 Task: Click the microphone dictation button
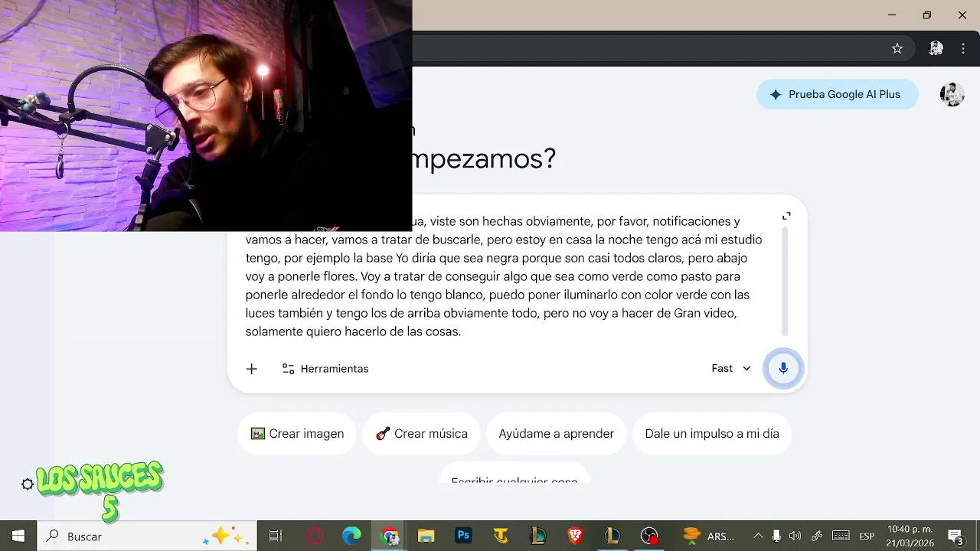782,368
